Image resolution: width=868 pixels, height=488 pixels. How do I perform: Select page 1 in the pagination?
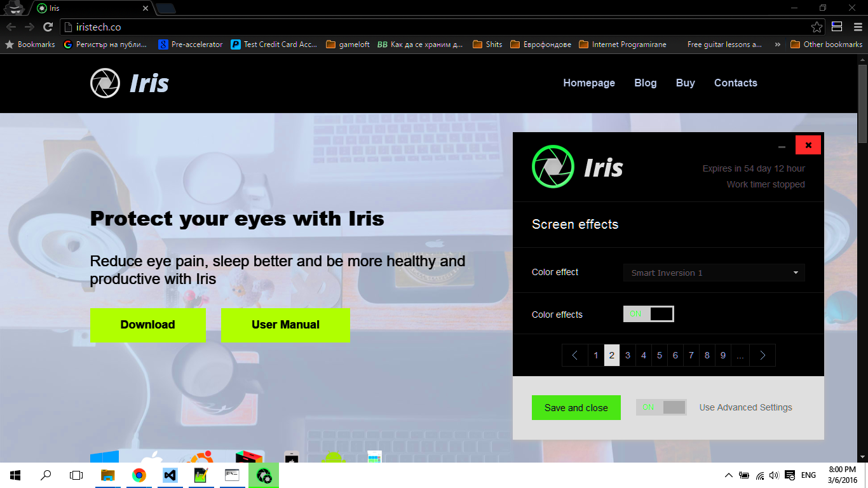pyautogui.click(x=595, y=355)
